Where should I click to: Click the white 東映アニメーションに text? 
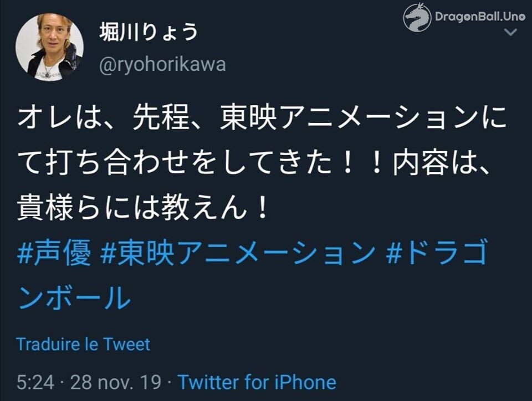click(363, 117)
